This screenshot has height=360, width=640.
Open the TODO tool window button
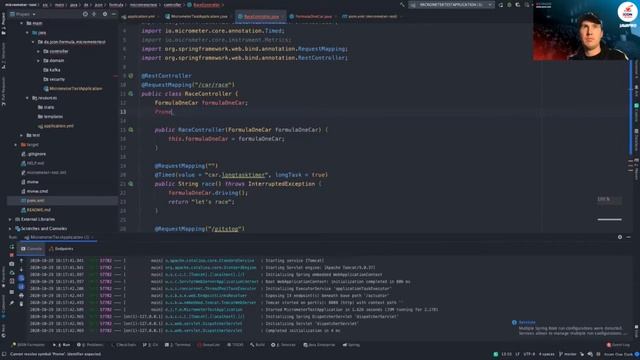coord(236,345)
